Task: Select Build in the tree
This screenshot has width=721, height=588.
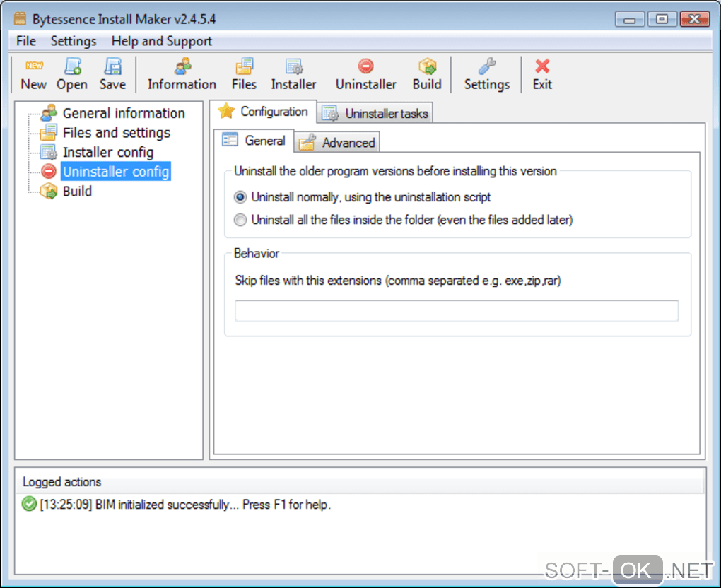Action: 77,191
